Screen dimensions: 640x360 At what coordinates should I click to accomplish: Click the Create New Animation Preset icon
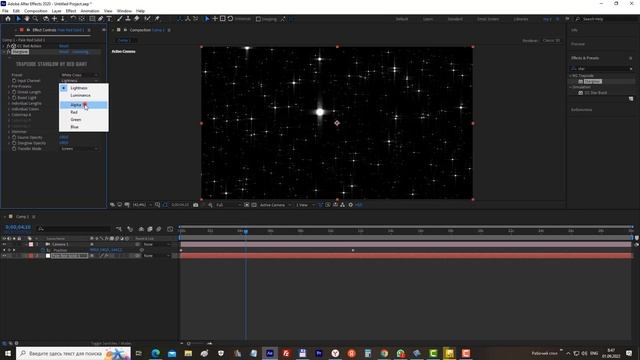click(631, 99)
